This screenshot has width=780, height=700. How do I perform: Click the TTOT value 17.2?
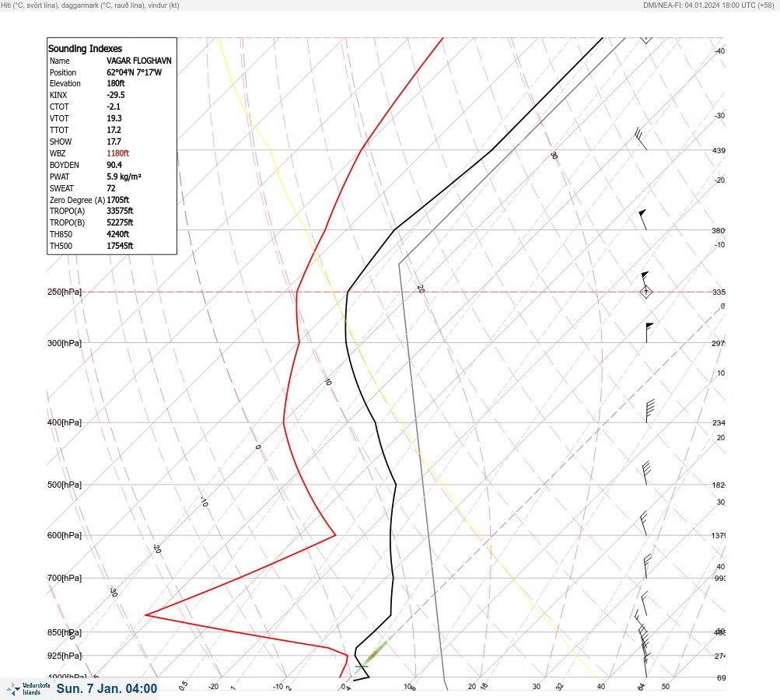[x=114, y=130]
